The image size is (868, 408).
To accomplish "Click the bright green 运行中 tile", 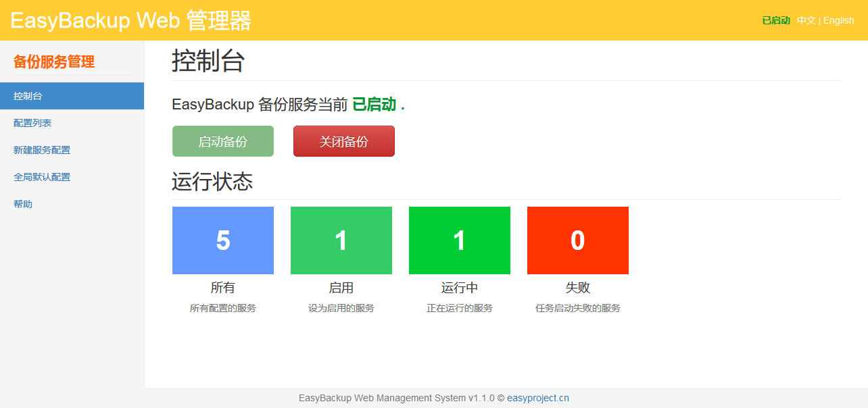I will click(x=460, y=240).
